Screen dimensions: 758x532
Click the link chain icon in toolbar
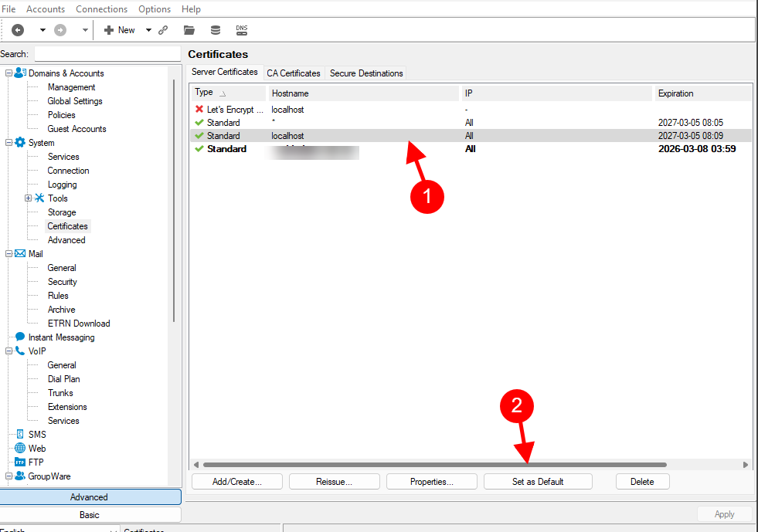point(163,30)
